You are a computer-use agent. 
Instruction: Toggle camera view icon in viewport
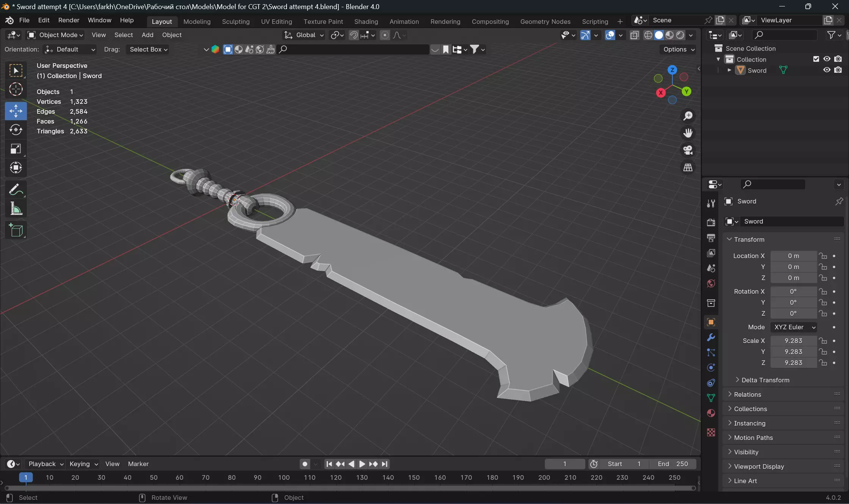point(688,150)
